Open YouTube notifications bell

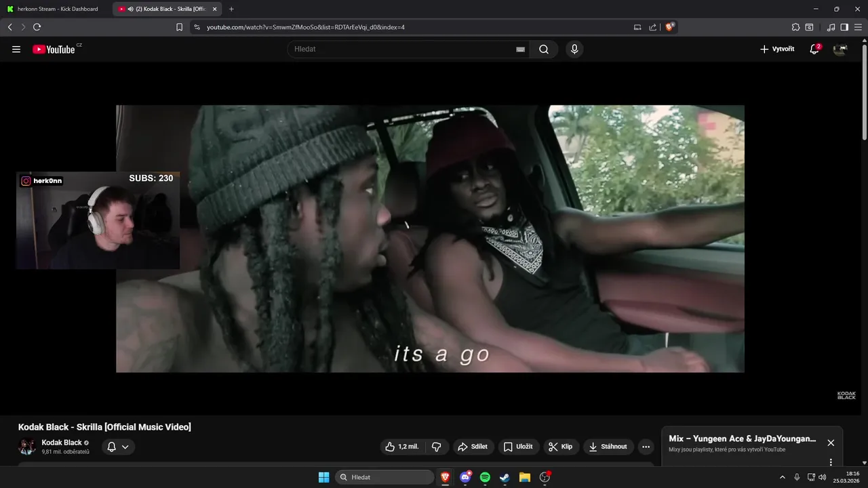pyautogui.click(x=814, y=49)
